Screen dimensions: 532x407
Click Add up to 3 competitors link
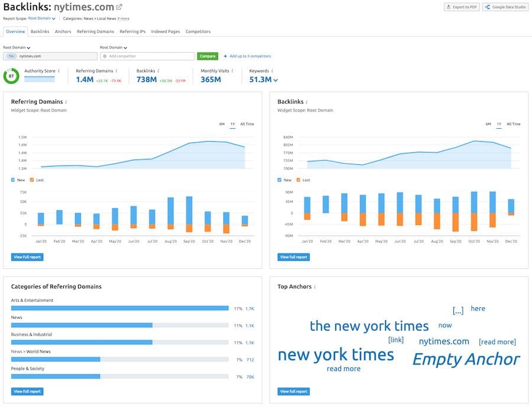(x=250, y=56)
